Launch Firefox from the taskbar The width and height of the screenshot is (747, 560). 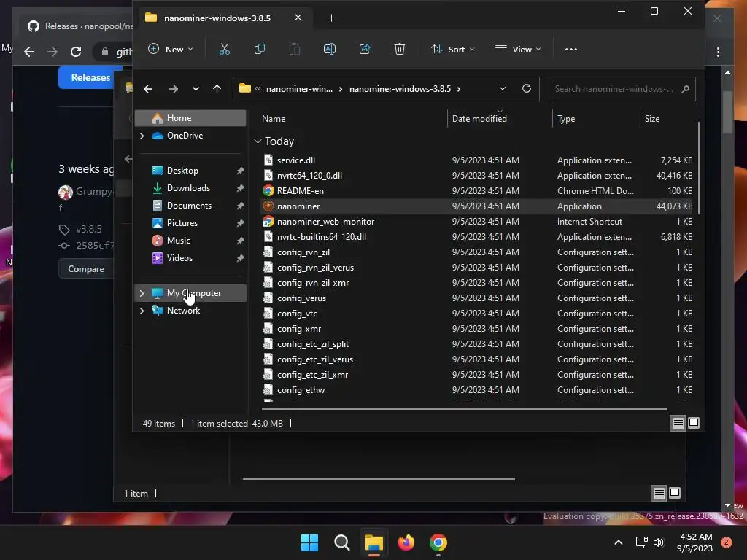[x=406, y=542]
